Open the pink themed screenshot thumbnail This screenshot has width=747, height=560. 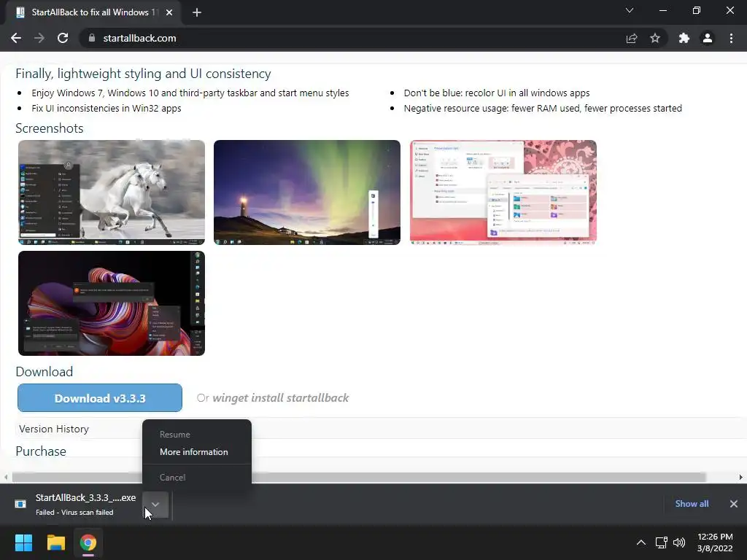coord(503,192)
